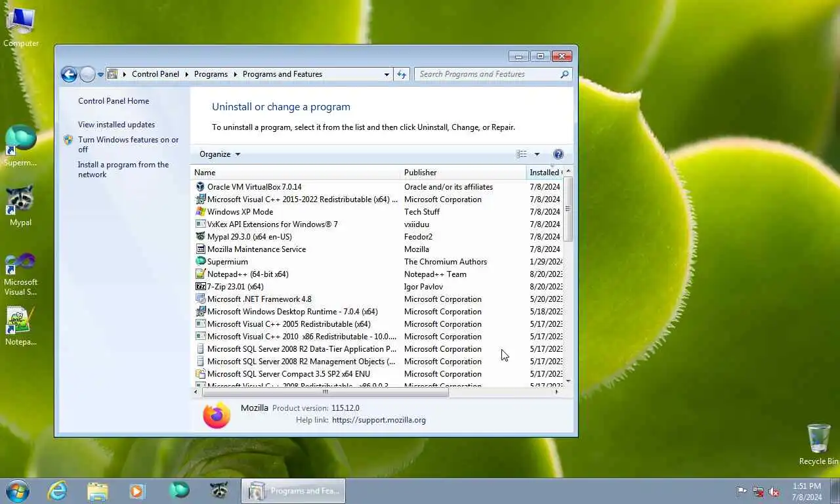
Task: Select the Supermium program entry
Action: point(377,262)
